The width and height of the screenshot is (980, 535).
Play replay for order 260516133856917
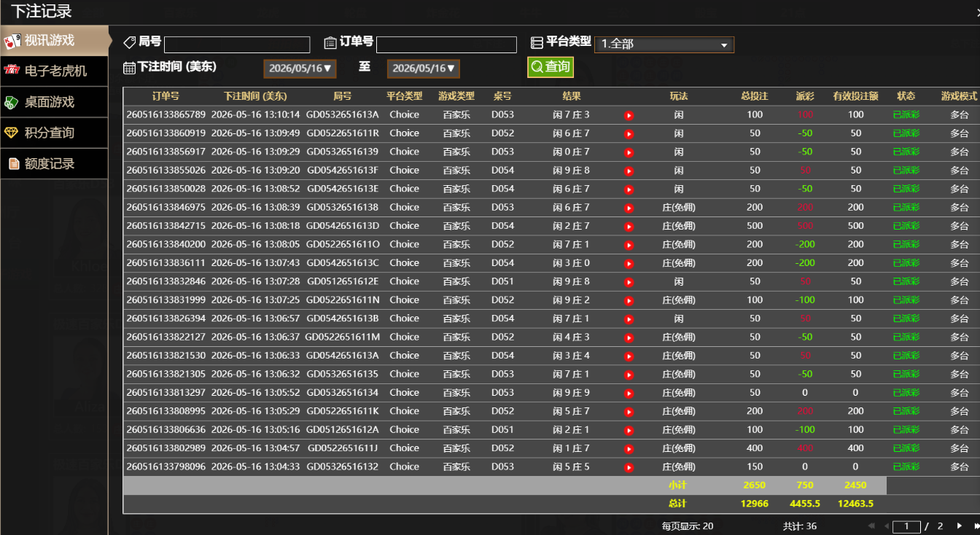(629, 152)
